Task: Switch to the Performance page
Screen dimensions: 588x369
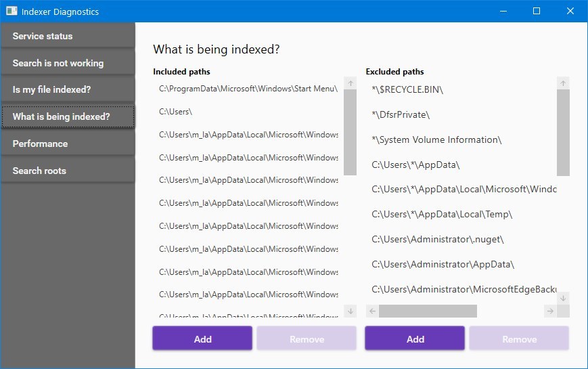Action: 68,144
